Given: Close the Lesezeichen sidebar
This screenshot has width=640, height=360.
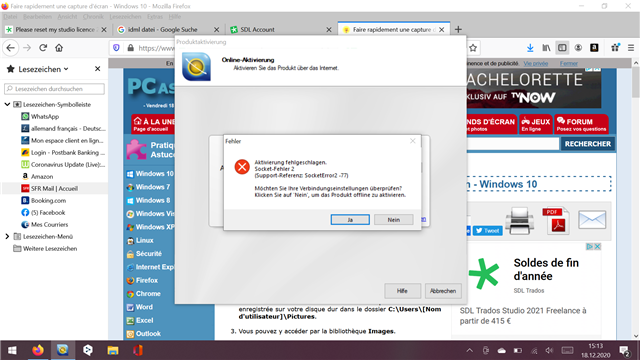Looking at the screenshot, I should click(98, 69).
